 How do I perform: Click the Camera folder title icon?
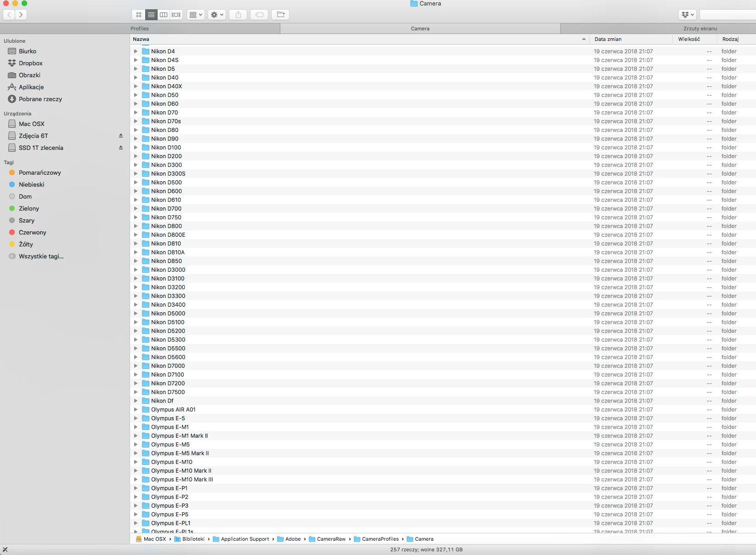(414, 3)
